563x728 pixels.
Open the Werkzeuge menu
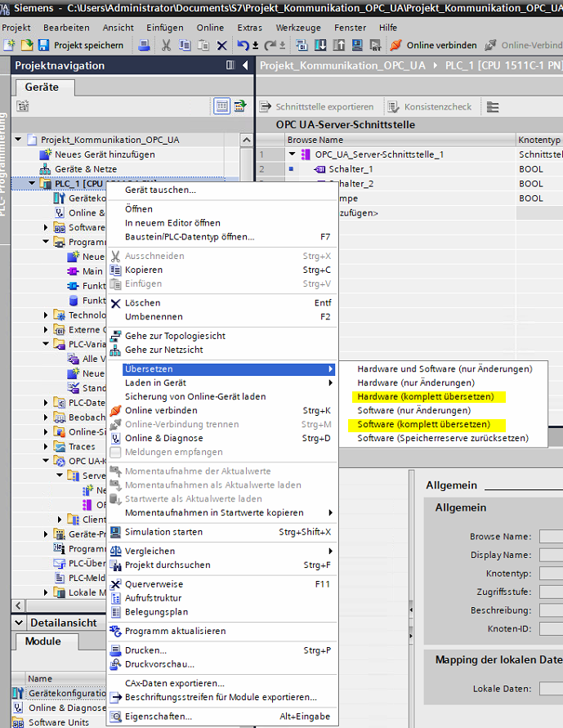pyautogui.click(x=298, y=28)
